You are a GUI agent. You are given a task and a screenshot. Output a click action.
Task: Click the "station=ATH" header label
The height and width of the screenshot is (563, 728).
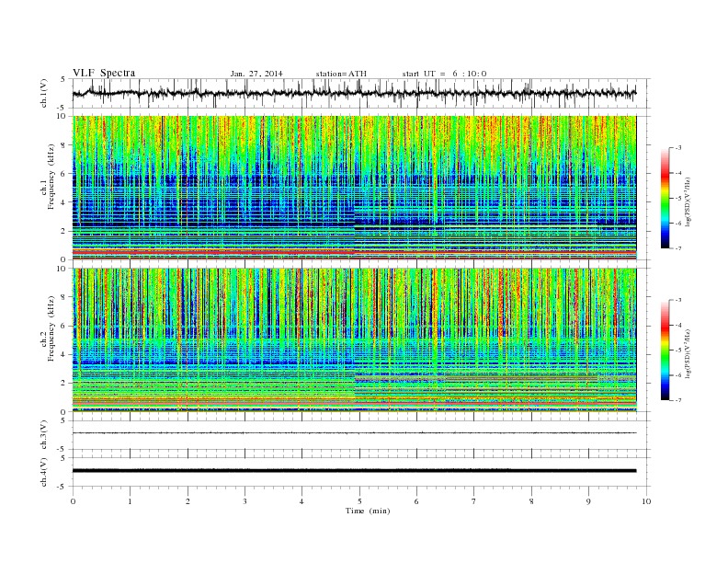pos(341,74)
